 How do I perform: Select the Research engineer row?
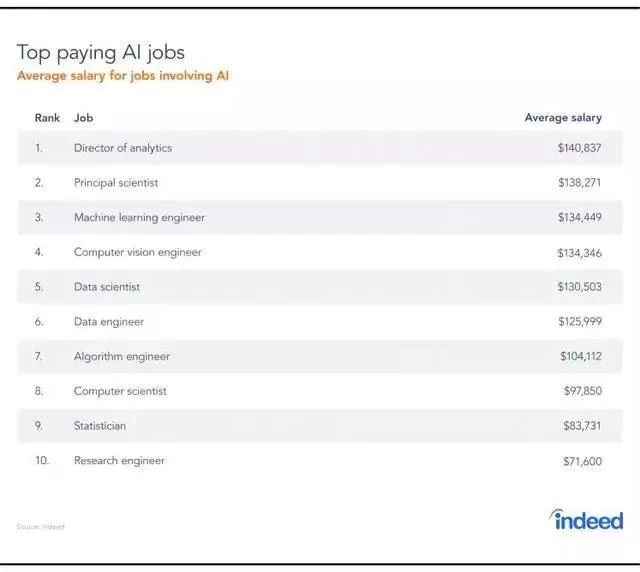click(119, 461)
